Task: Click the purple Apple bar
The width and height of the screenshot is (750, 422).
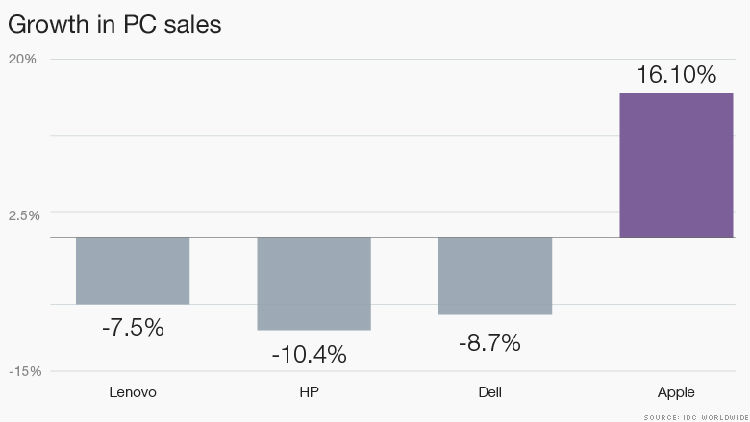Action: [x=676, y=165]
